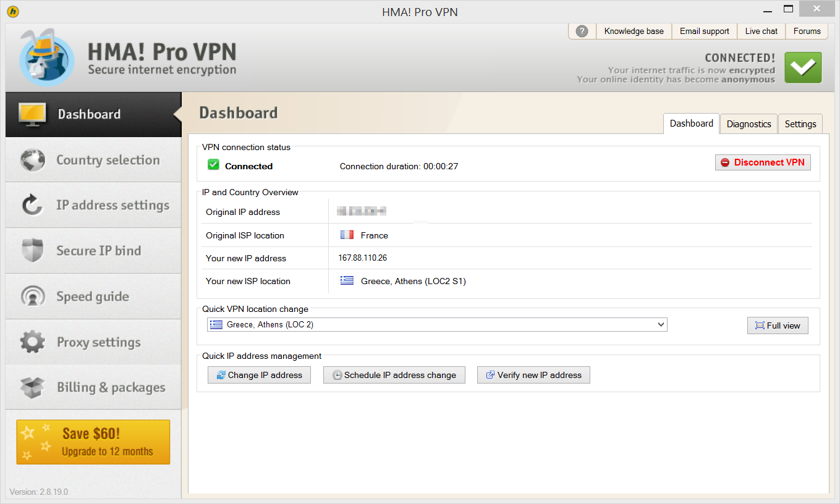
Task: Open Proxy settings from the sidebar
Action: point(93,342)
